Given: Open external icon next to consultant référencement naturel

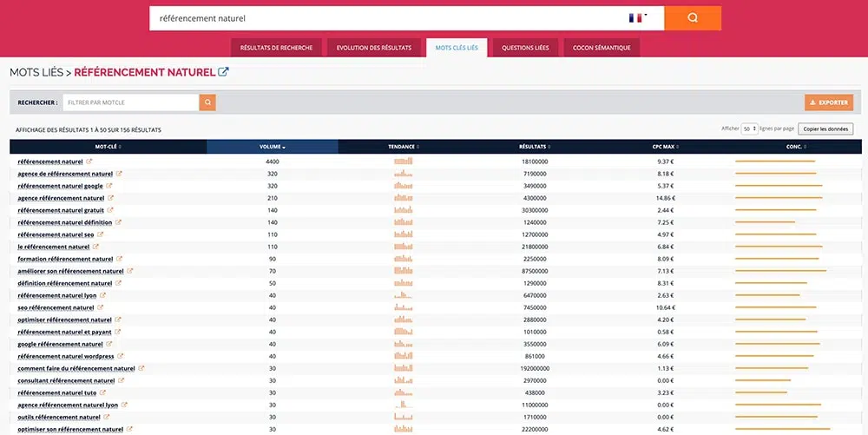Looking at the screenshot, I should pos(122,380).
